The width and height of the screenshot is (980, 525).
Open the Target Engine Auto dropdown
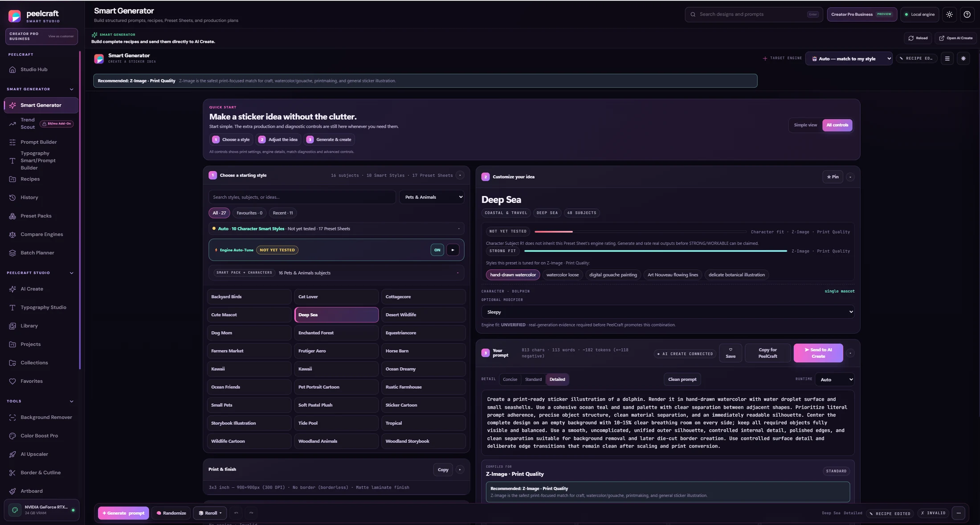click(849, 58)
